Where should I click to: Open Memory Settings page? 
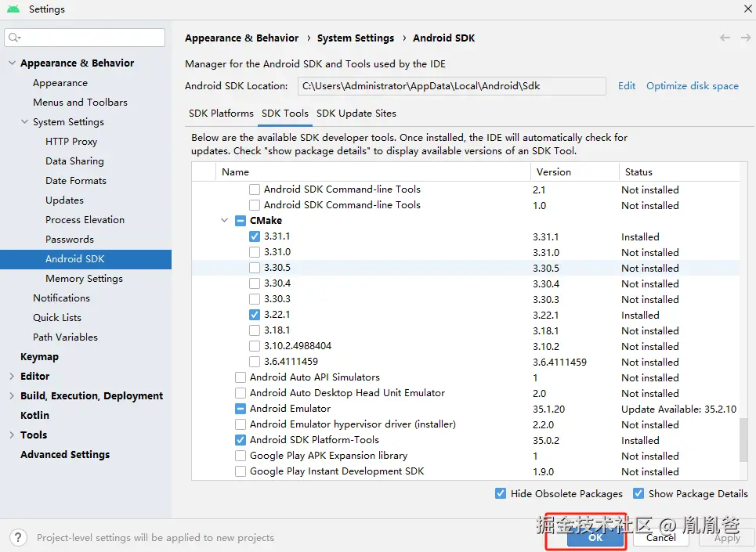(84, 279)
